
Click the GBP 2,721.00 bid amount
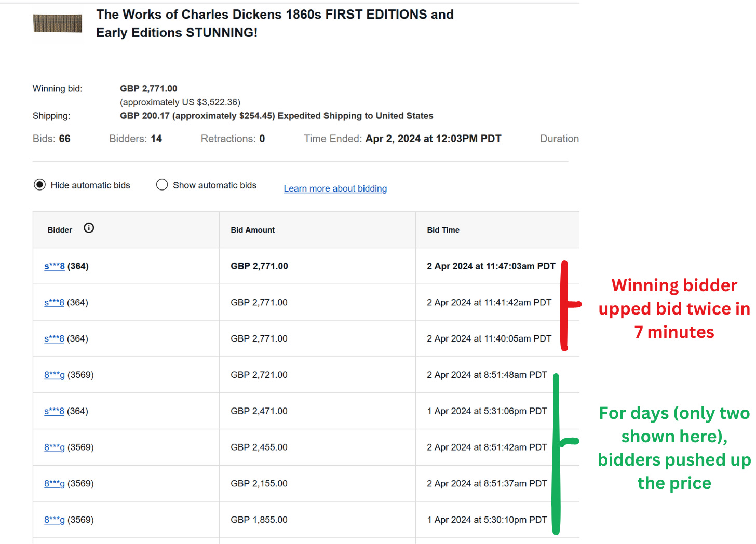click(x=259, y=375)
